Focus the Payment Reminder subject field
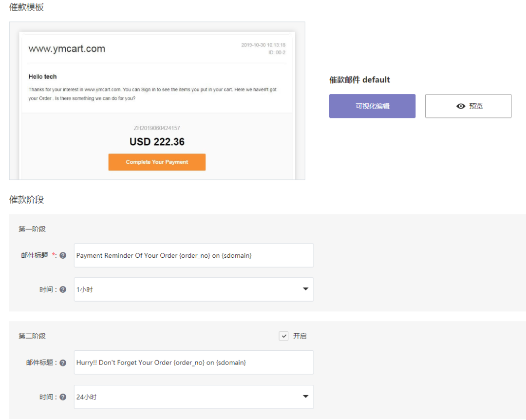 (194, 255)
